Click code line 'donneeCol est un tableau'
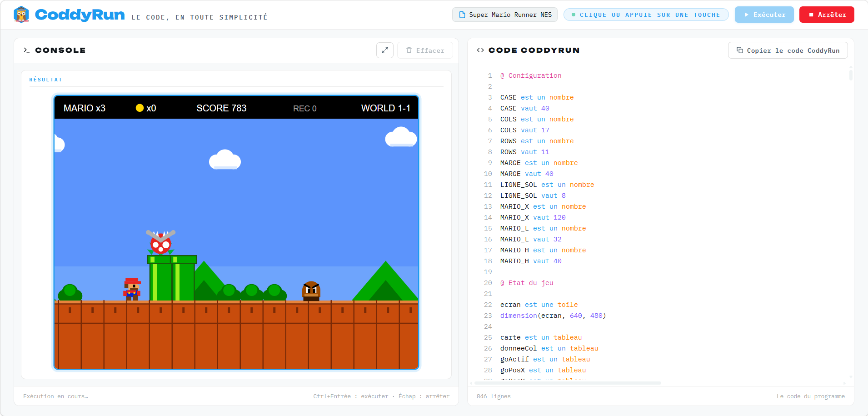 549,348
